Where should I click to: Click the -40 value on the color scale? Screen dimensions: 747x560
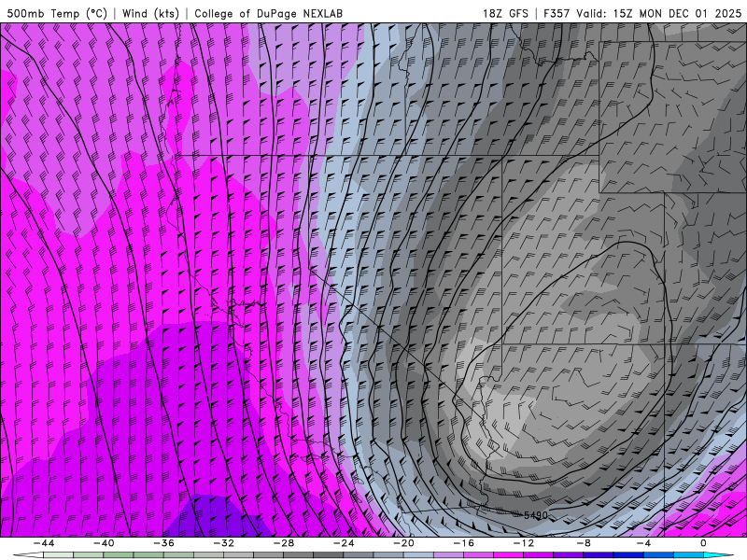(x=104, y=543)
